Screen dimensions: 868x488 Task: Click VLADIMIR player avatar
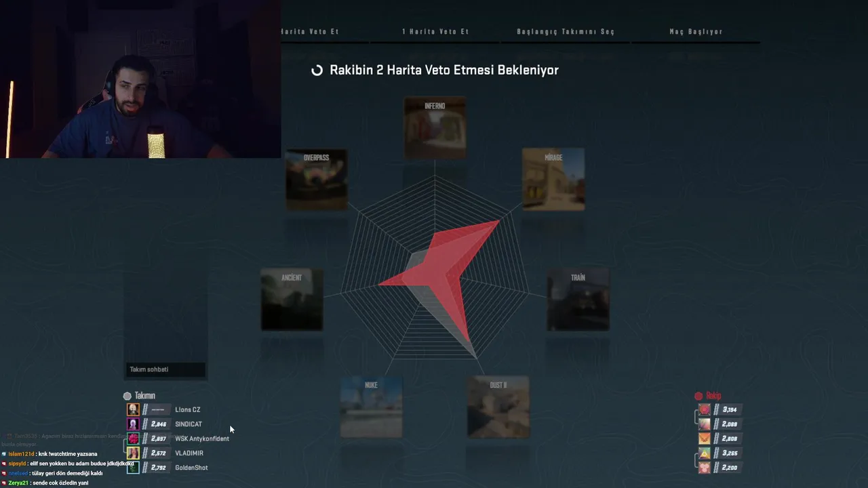coord(133,453)
